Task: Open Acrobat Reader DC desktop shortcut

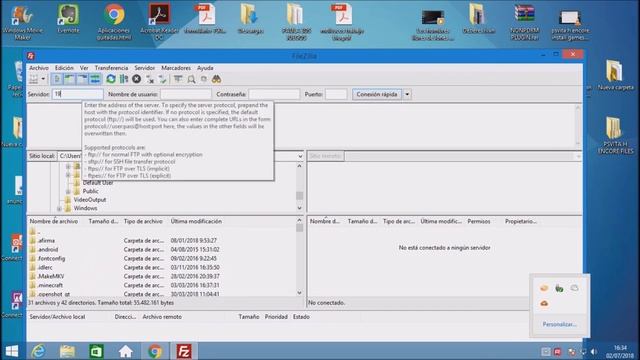Action: tap(159, 22)
